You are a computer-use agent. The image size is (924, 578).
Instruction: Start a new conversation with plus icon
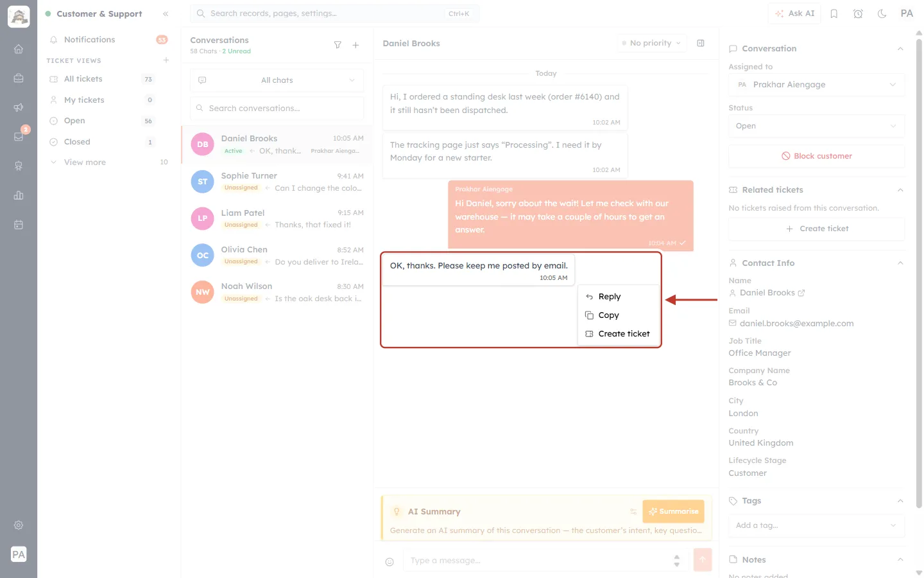pos(355,45)
